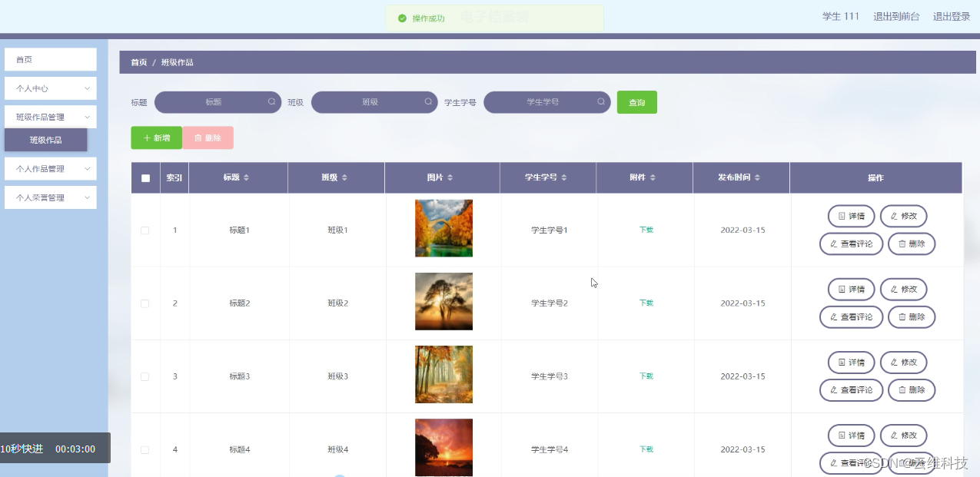Toggle the select-all checkbox in table header
This screenshot has height=477, width=980.
click(x=145, y=178)
